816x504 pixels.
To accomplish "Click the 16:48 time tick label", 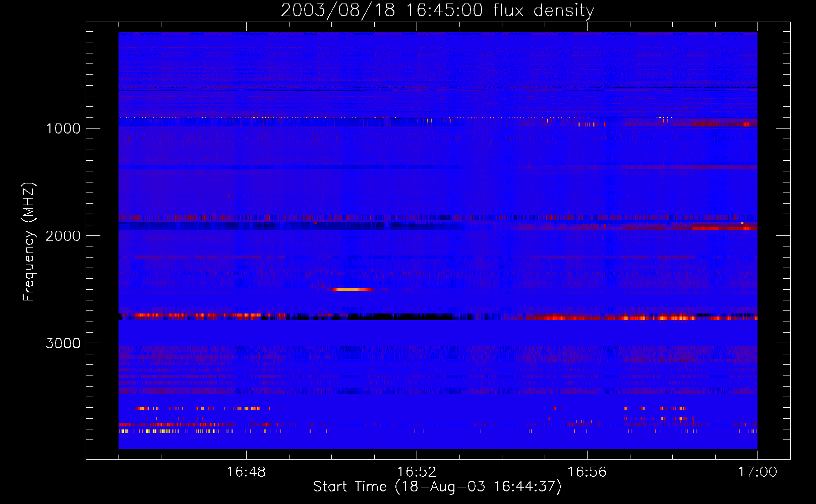I will (x=246, y=472).
